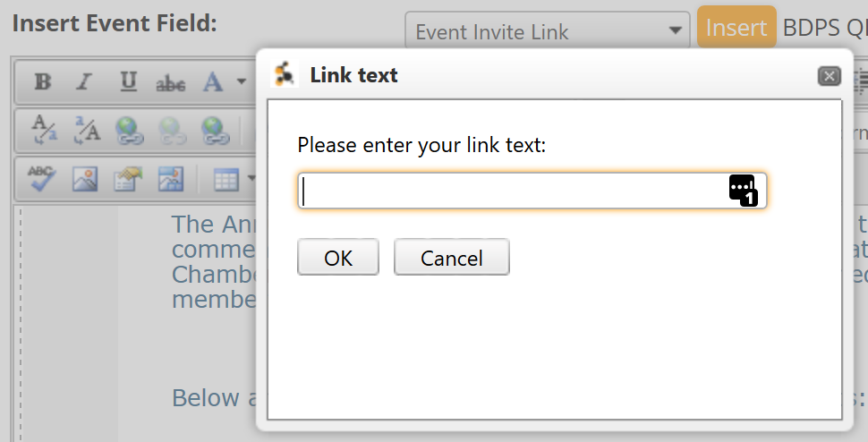Convert text to uppercase
Screen dimensions: 868x442
pos(86,131)
